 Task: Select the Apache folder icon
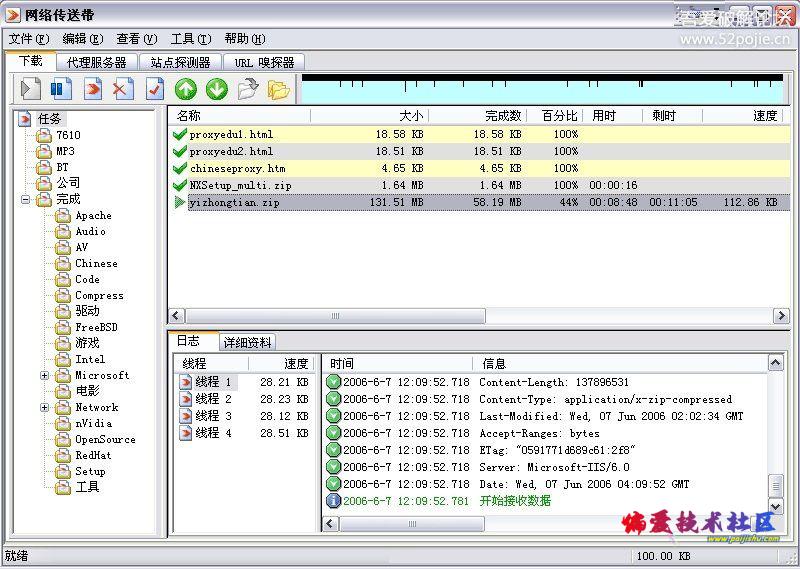click(63, 216)
